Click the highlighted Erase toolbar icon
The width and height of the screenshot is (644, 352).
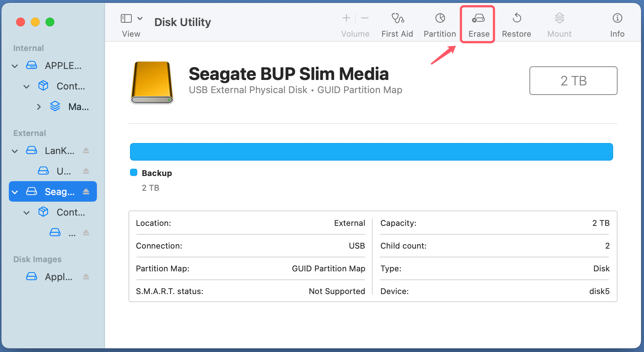478,23
